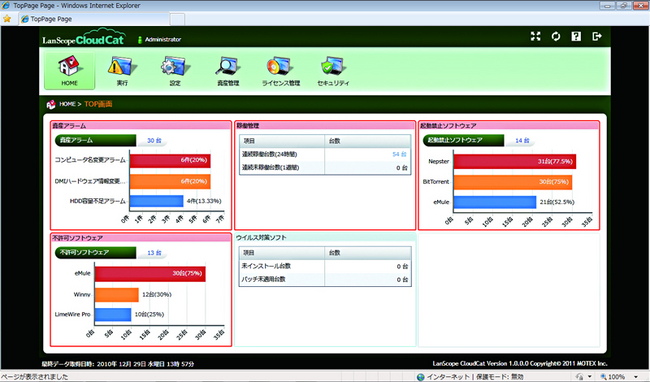This screenshot has width=650, height=382.
Task: Click the orange Winny bar
Action: tap(116, 295)
